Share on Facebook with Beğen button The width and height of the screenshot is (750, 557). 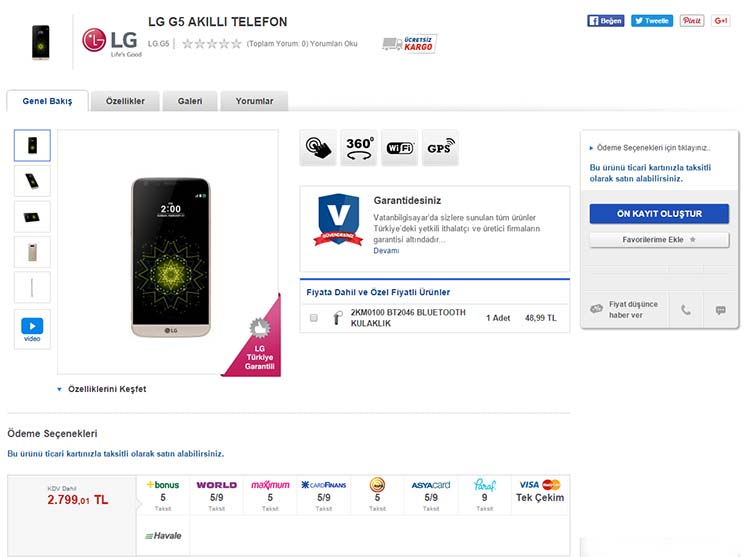(606, 20)
